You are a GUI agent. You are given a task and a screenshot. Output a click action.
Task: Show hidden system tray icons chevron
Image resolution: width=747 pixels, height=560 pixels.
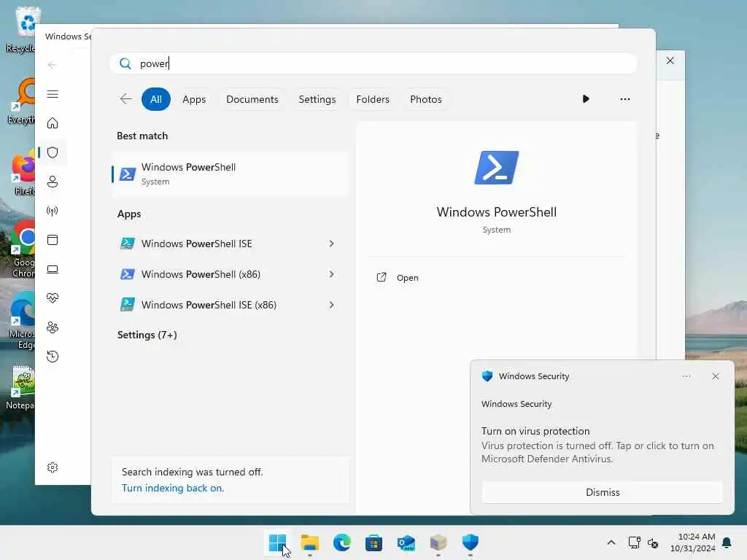pos(611,542)
